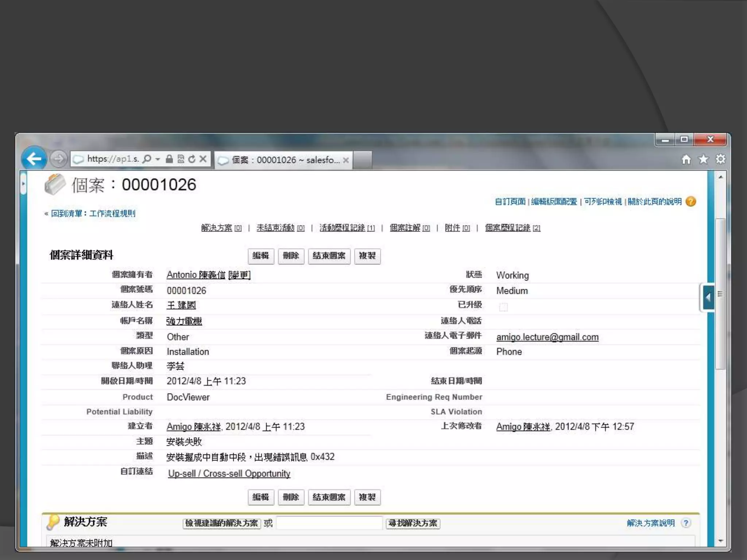The width and height of the screenshot is (747, 560).
Task: Click the browser forward arrow button
Action: click(x=58, y=159)
